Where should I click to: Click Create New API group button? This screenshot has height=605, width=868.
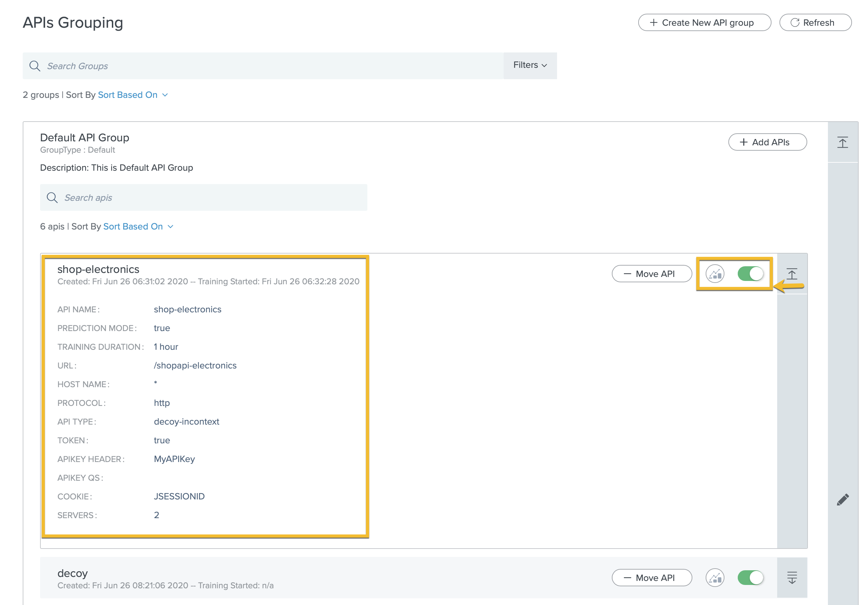coord(704,23)
